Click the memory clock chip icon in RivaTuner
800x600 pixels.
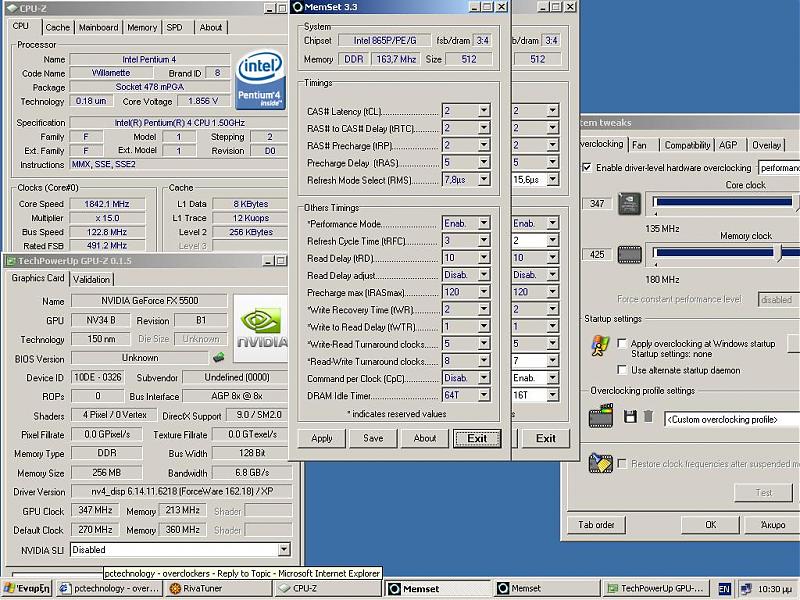[x=629, y=255]
